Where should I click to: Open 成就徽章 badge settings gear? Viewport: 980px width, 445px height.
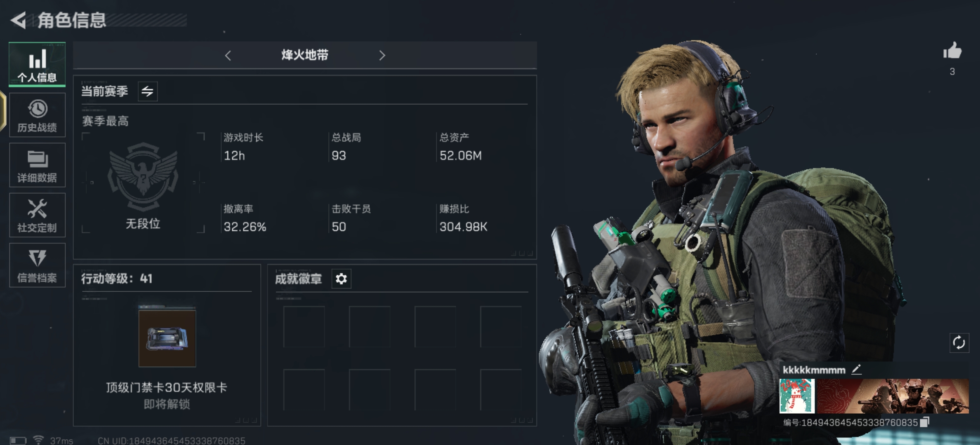(x=341, y=279)
